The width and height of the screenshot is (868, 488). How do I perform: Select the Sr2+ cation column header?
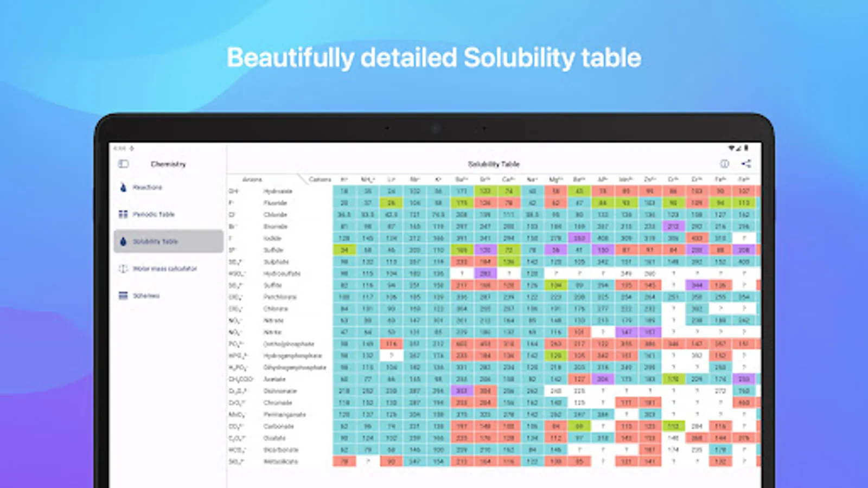coord(485,179)
